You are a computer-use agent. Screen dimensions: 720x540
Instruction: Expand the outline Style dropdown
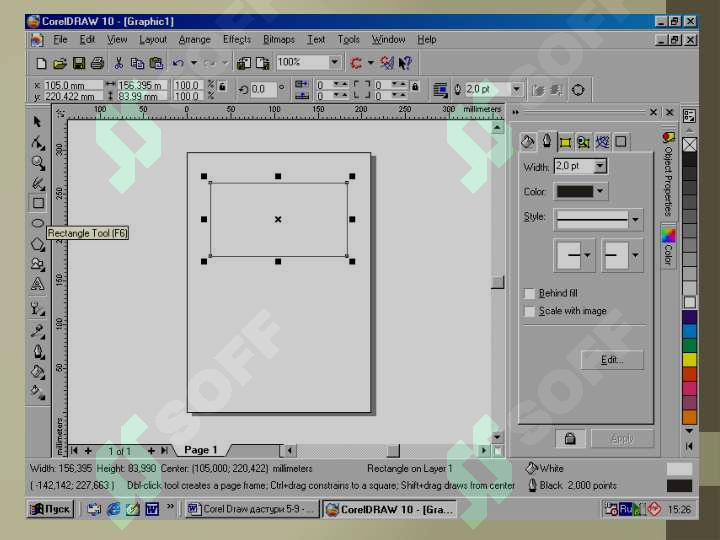635,219
